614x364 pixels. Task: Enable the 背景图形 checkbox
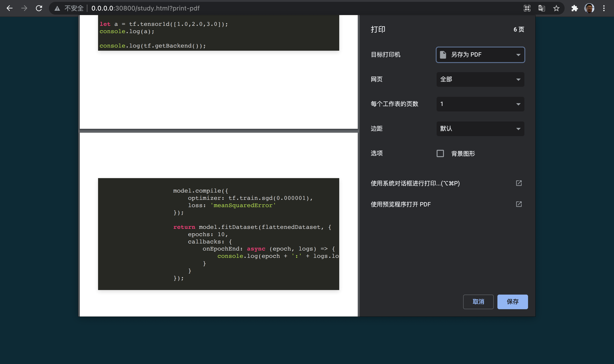click(440, 153)
